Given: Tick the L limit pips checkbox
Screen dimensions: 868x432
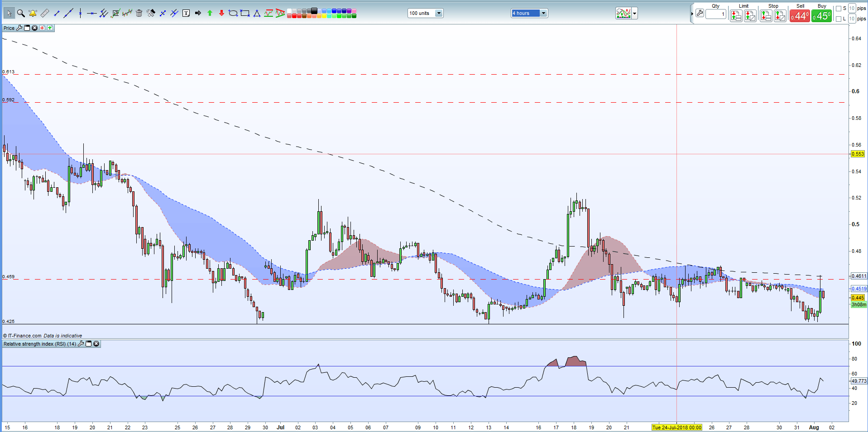Looking at the screenshot, I should pos(839,19).
